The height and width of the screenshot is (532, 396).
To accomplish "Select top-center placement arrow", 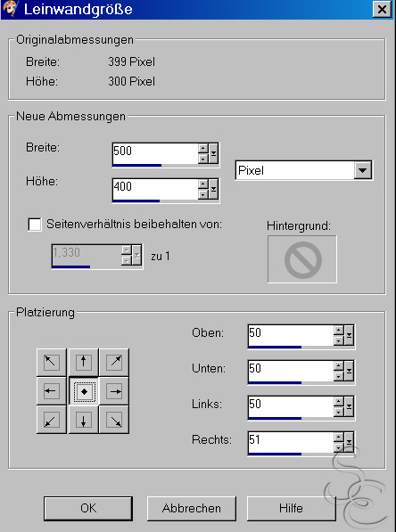I will [x=83, y=362].
